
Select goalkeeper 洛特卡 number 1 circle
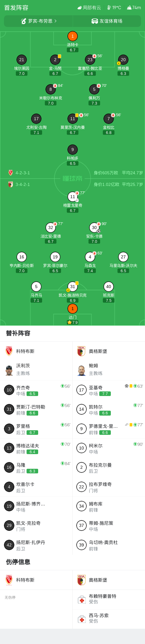[x=73, y=36]
